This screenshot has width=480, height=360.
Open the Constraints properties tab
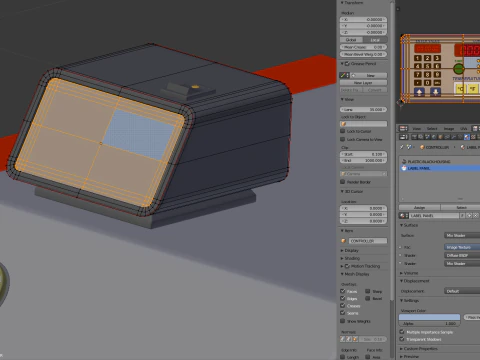tap(447, 137)
